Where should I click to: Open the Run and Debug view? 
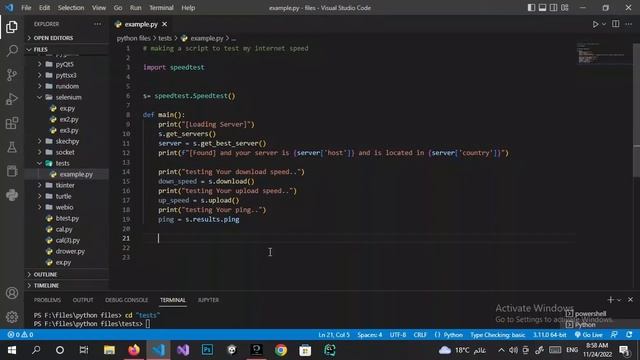[x=12, y=99]
